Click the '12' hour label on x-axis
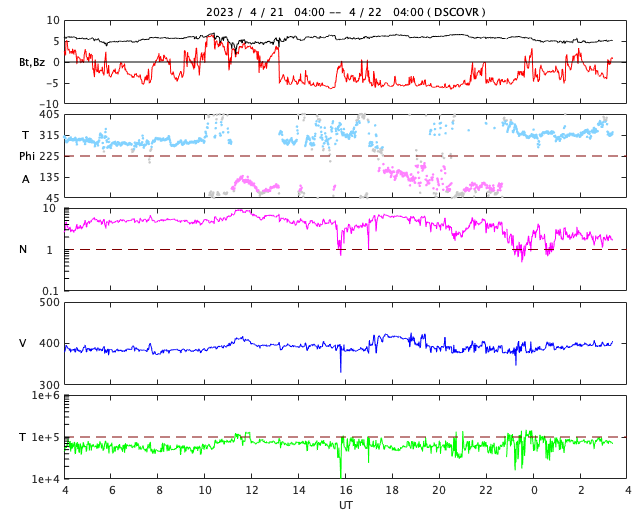The height and width of the screenshot is (512, 640). coord(252,490)
